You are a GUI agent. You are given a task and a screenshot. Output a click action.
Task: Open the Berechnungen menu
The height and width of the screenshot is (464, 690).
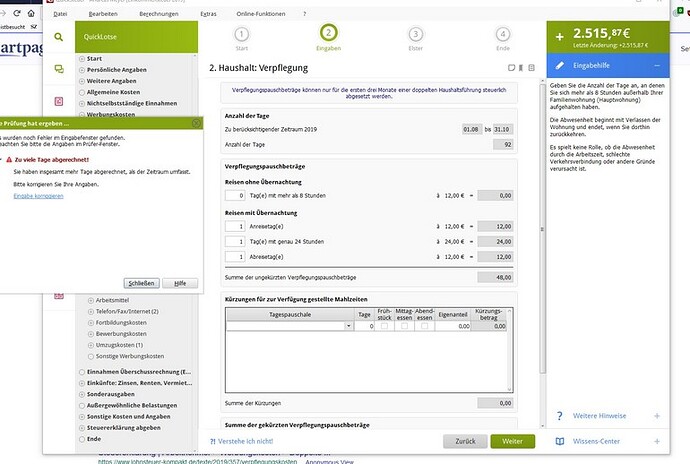(159, 14)
